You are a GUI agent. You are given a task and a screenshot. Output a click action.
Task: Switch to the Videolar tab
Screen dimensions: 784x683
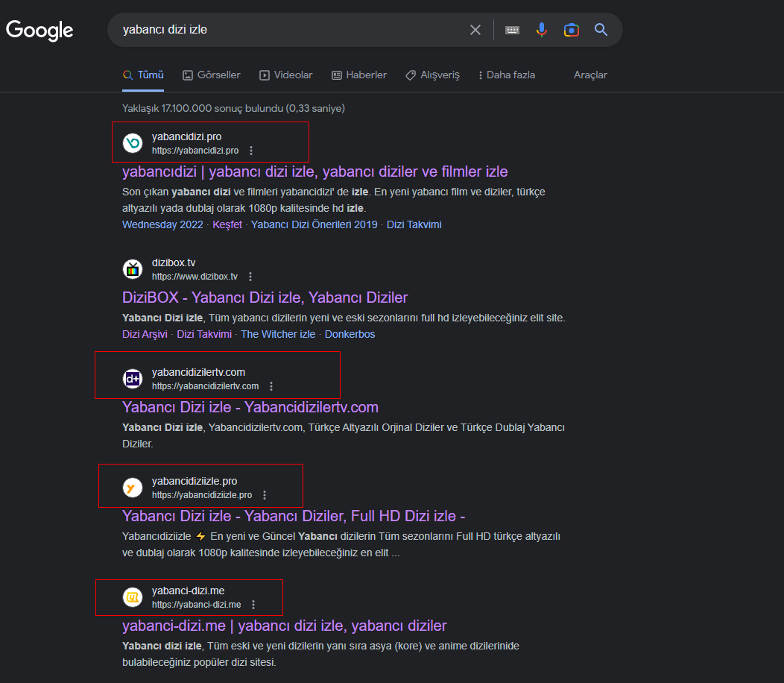[x=286, y=75]
